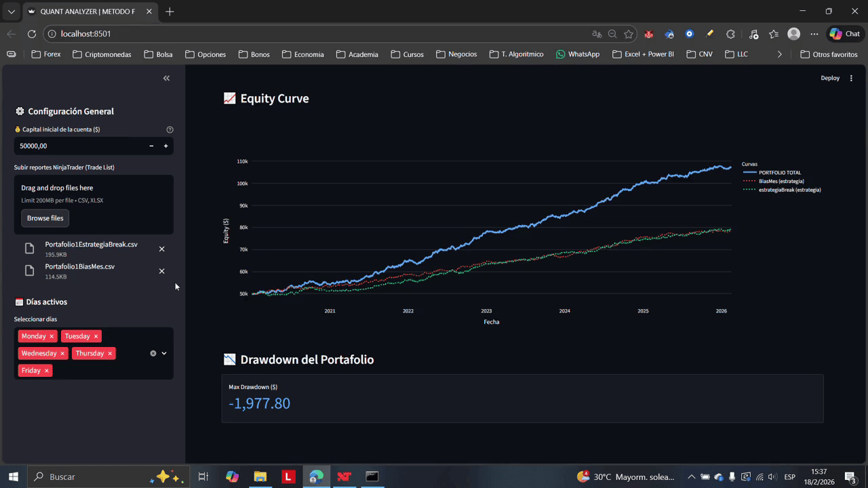
Task: Remove Portafolio1EstrategiaBreak.csv file
Action: (x=161, y=249)
